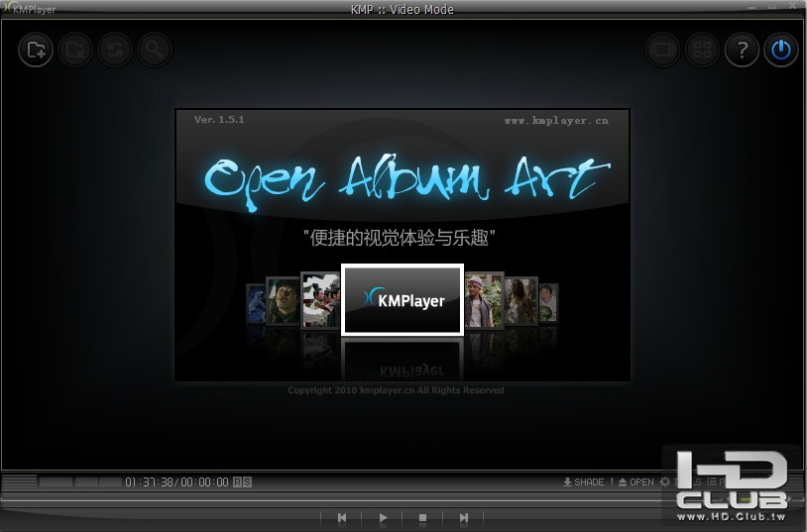Click the OPEN eject button
The width and height of the screenshot is (807, 532).
(x=636, y=482)
